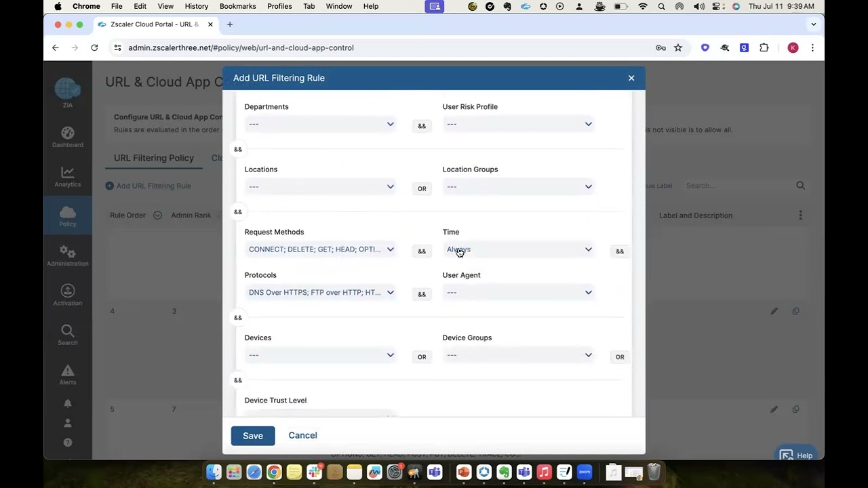Click the user profile icon in sidebar

68,423
